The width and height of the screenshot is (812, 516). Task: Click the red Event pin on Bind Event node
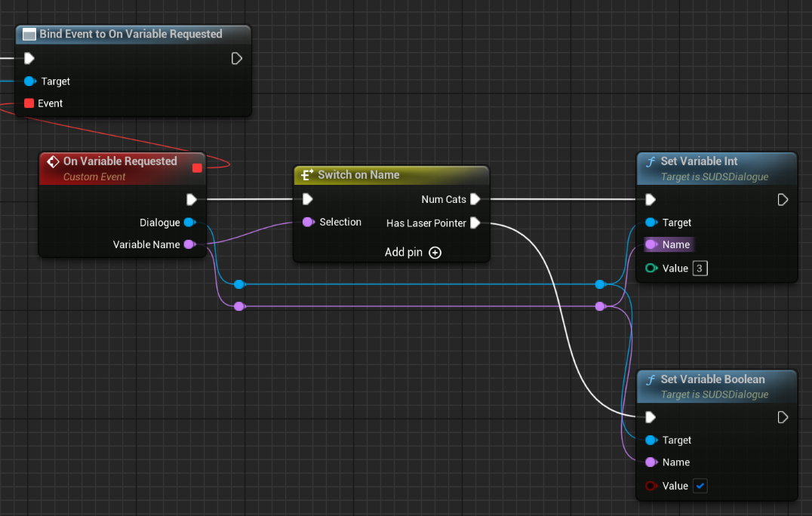[x=29, y=103]
